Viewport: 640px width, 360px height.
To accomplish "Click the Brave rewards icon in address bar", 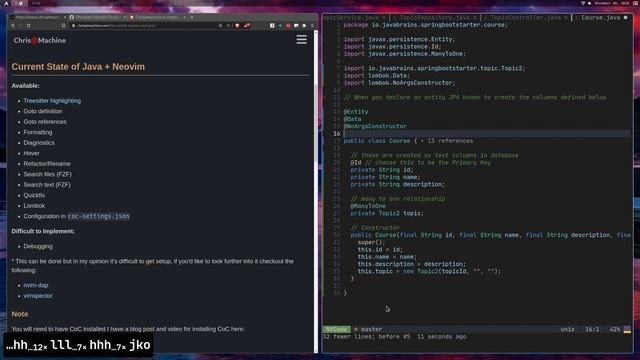I will pos(247,26).
